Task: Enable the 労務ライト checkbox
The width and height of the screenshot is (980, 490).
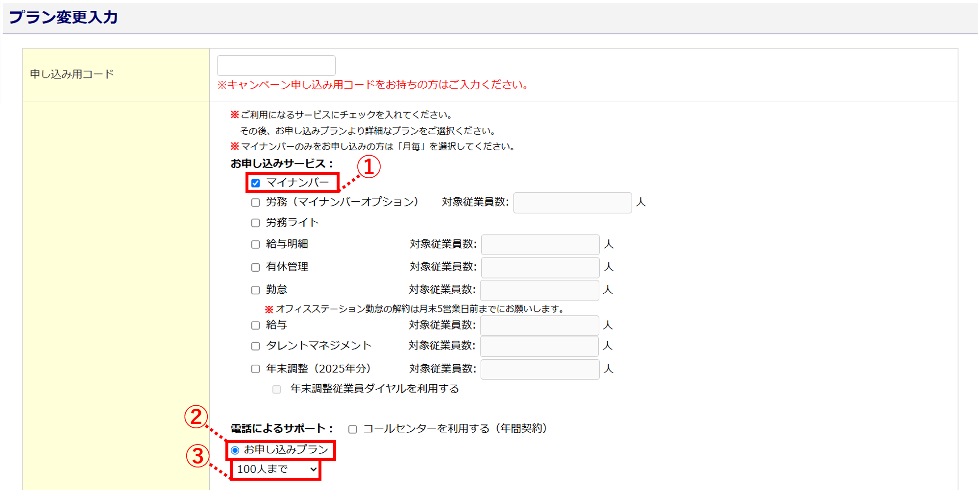Action: (255, 223)
